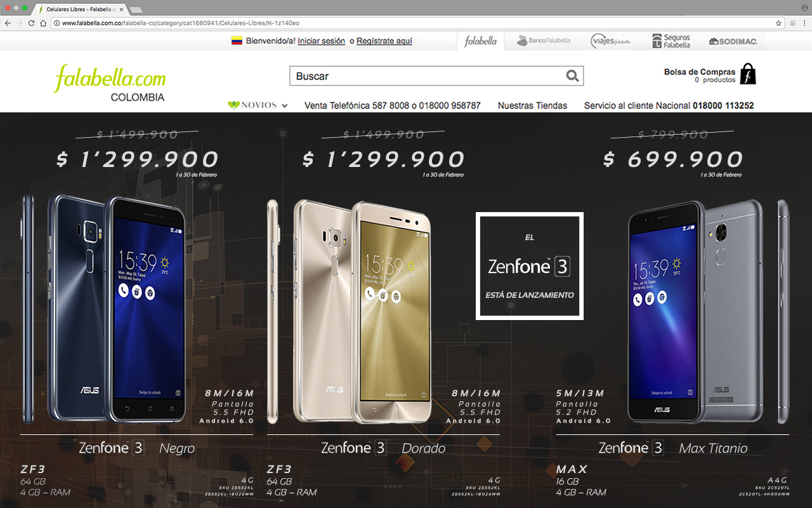This screenshot has height=508, width=812.
Task: Click the Regístrate aquí link
Action: pos(384,41)
